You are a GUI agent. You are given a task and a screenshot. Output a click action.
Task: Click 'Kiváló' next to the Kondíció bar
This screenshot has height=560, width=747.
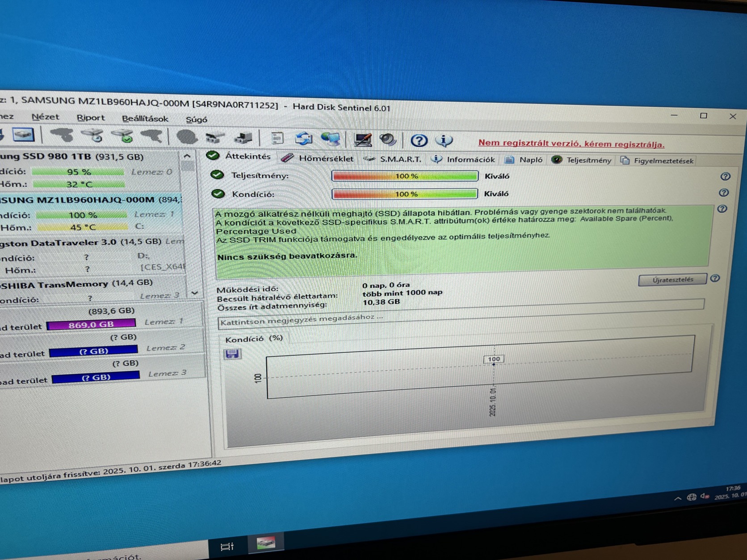496,194
